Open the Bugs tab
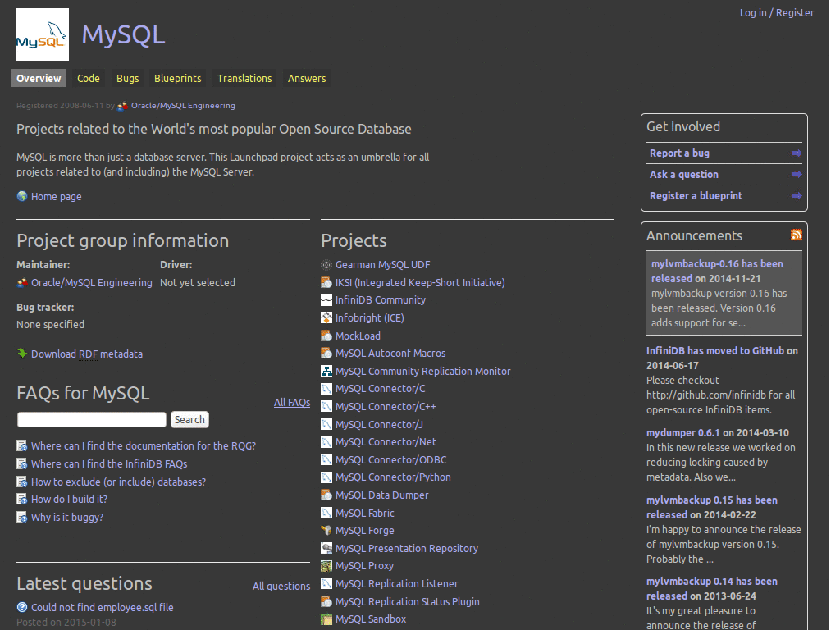The height and width of the screenshot is (630, 840). pyautogui.click(x=127, y=78)
